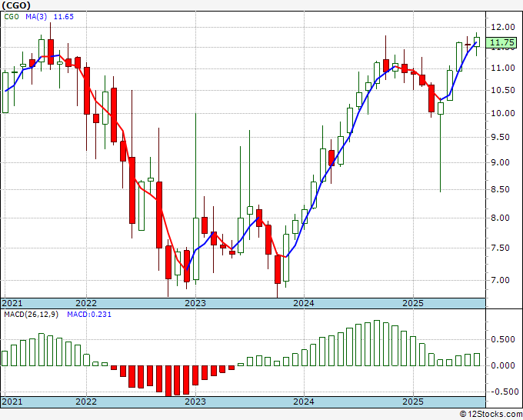Click the 12Stocks.com copyright link
The image size is (523, 420).
tap(491, 415)
